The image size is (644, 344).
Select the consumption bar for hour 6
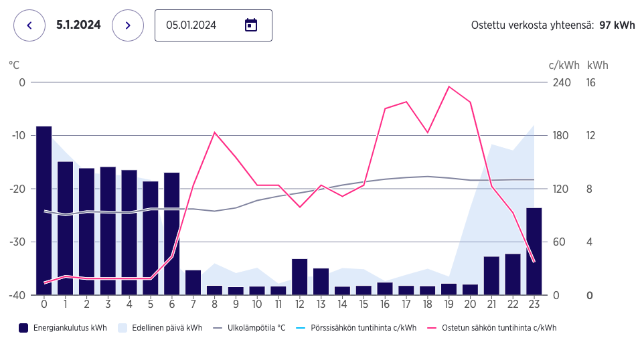click(x=172, y=234)
